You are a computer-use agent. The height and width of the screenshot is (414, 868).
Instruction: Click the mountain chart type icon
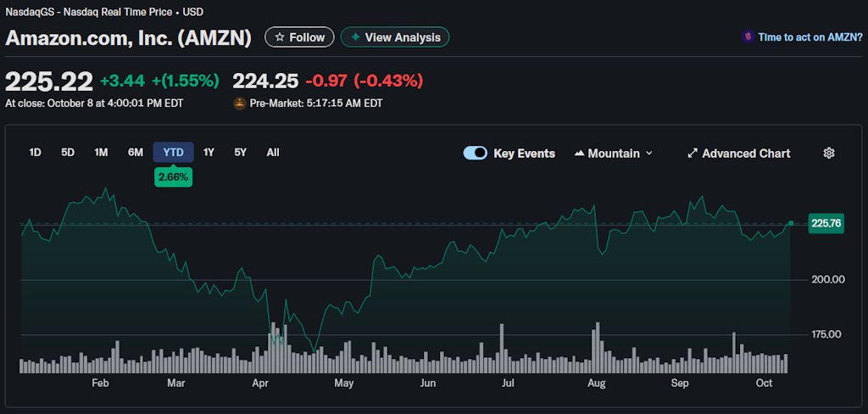(x=580, y=154)
